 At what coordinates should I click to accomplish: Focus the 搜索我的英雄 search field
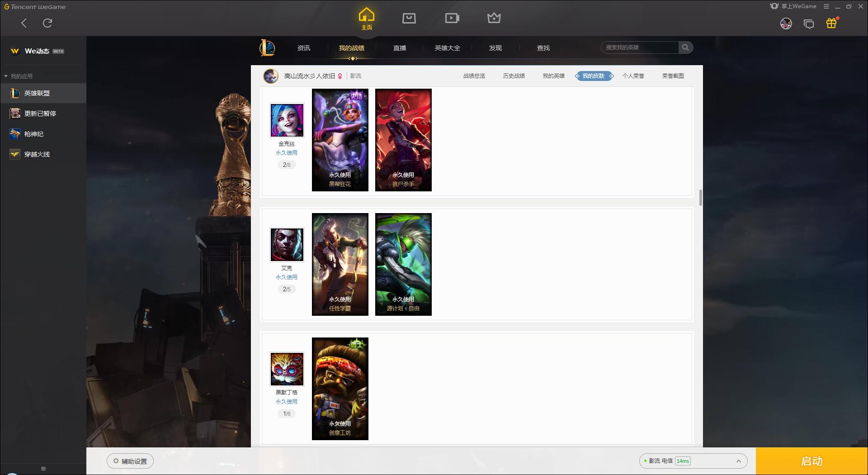(640, 47)
